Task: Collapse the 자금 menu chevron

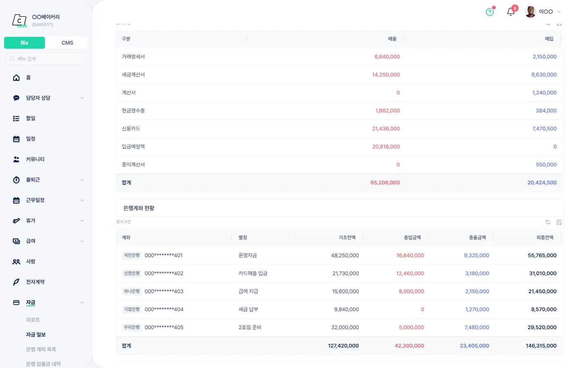Action: (x=82, y=303)
